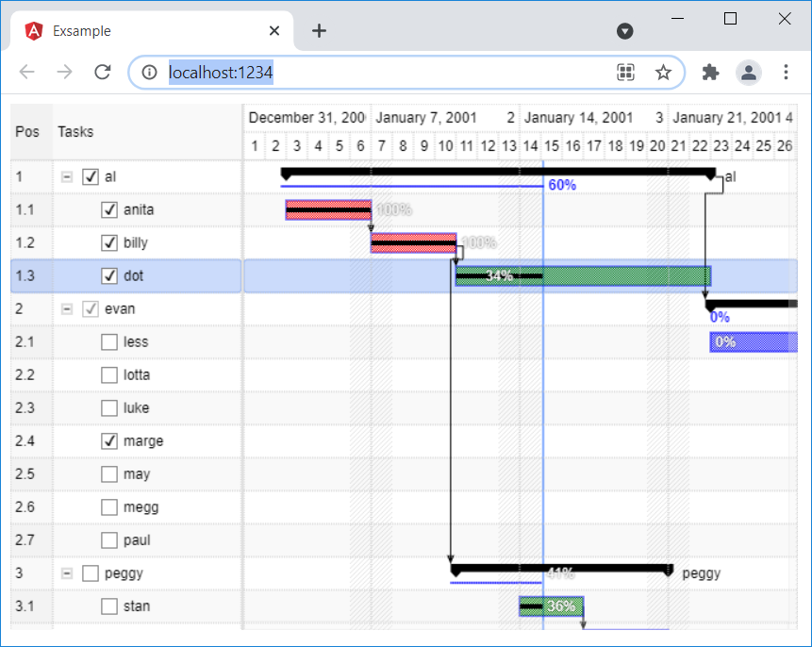Check the lotta task checkbox
812x647 pixels.
point(109,375)
